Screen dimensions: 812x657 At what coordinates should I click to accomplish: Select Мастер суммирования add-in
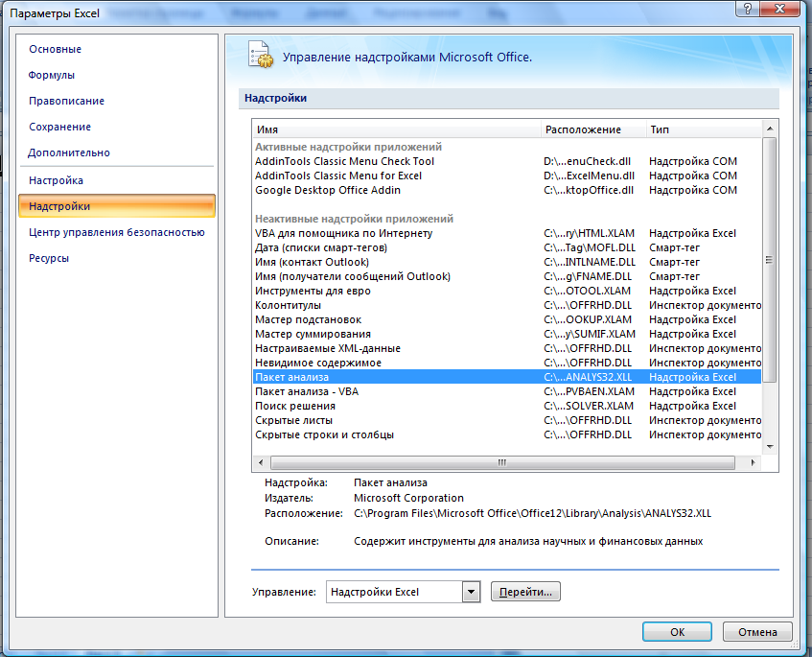(507, 334)
